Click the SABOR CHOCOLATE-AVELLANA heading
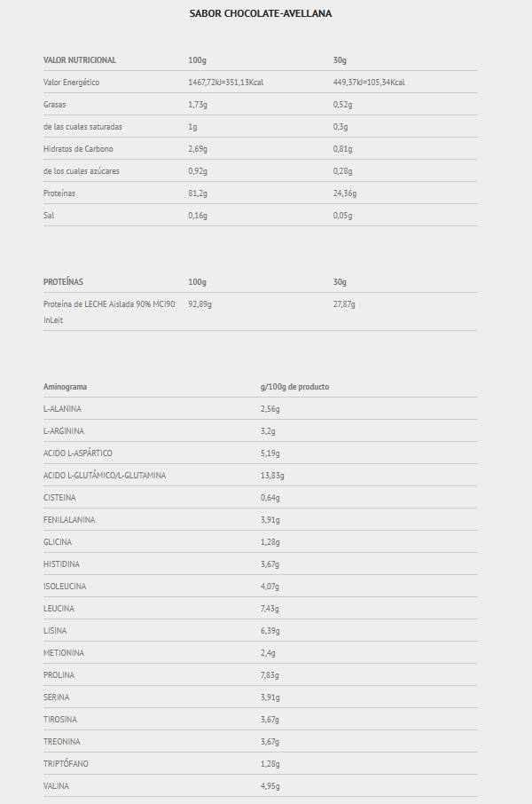This screenshot has width=532, height=804. [x=261, y=14]
